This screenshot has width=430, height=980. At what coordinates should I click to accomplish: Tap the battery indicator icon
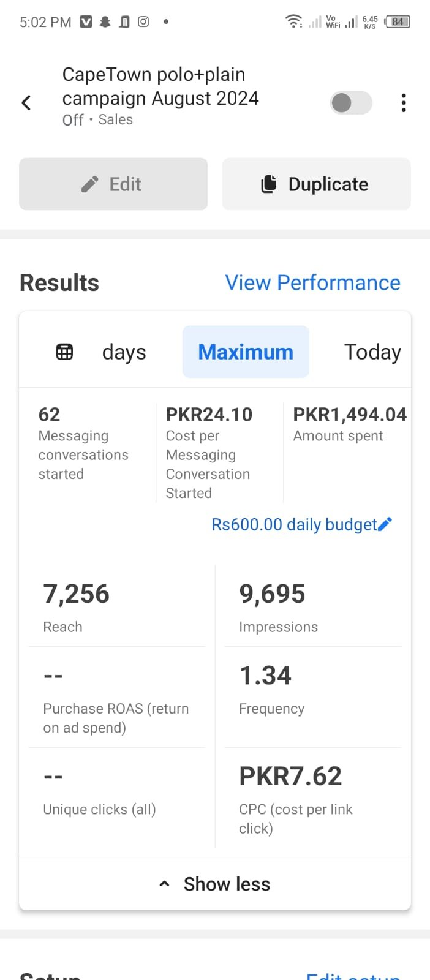398,22
